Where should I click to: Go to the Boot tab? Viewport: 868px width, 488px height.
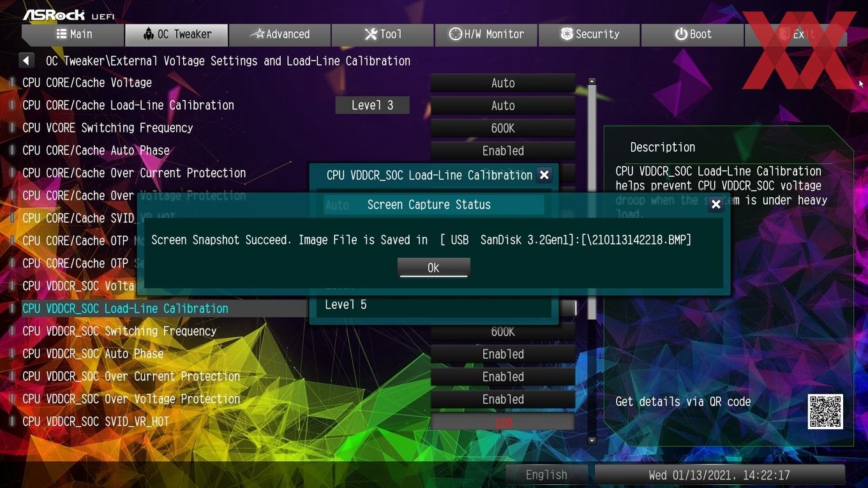[x=692, y=34]
